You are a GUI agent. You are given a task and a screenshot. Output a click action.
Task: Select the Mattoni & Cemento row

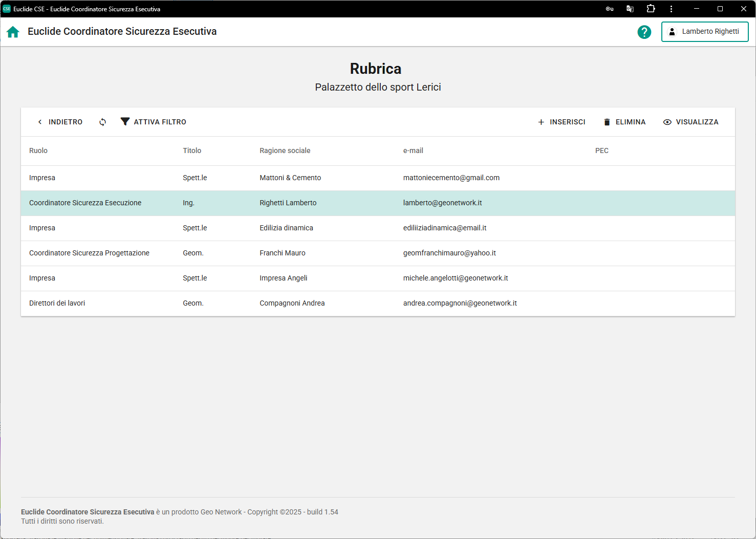[x=290, y=178]
